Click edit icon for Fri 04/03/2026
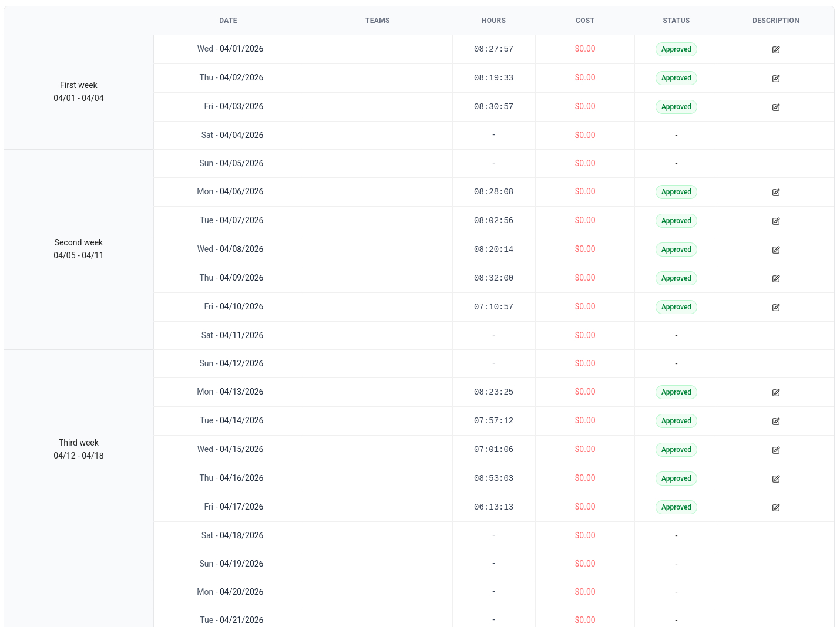Screen dimensions: 840x627 [x=775, y=107]
